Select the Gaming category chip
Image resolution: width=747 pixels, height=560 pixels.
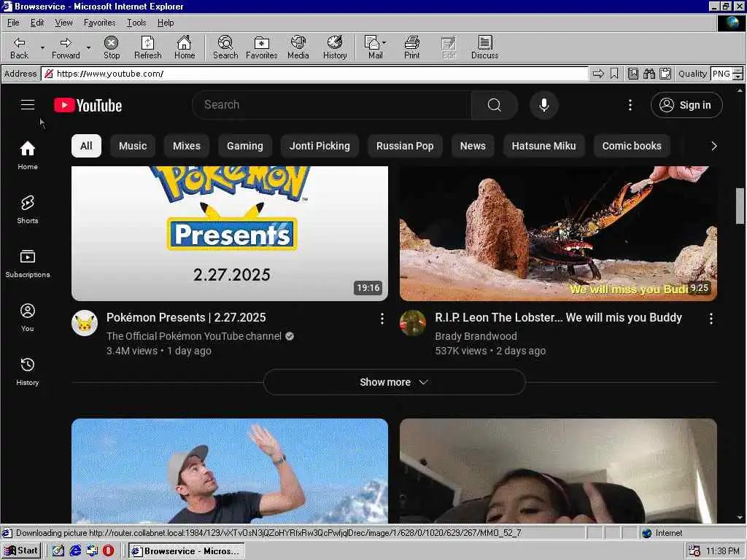coord(245,146)
